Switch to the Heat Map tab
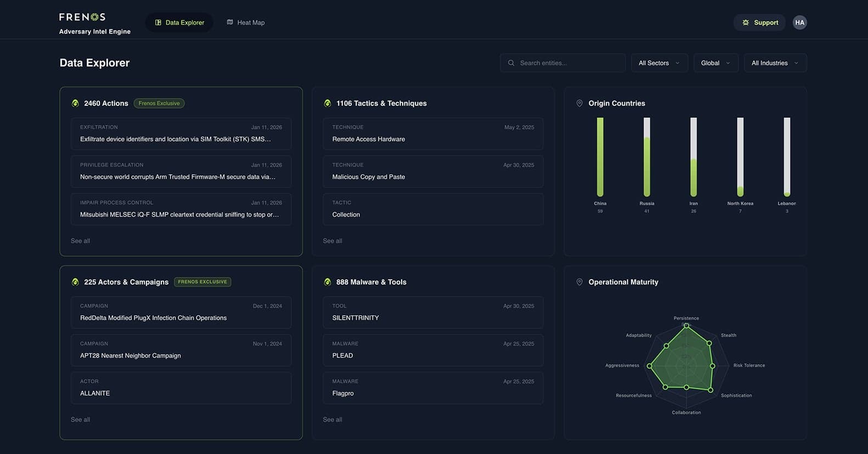The width and height of the screenshot is (868, 454). [245, 22]
